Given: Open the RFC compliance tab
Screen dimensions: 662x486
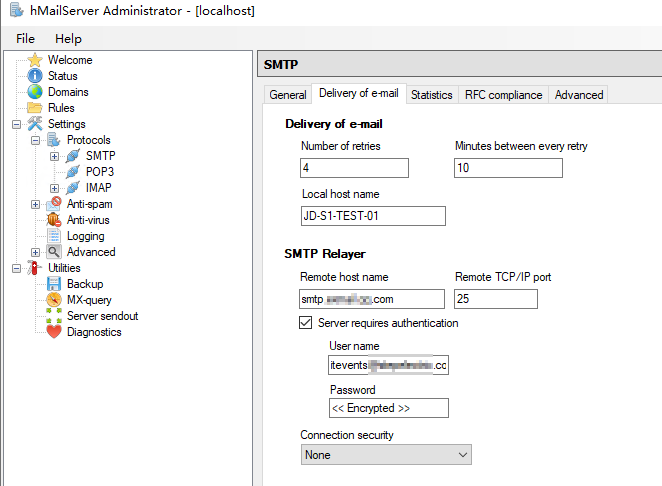Looking at the screenshot, I should [x=503, y=95].
